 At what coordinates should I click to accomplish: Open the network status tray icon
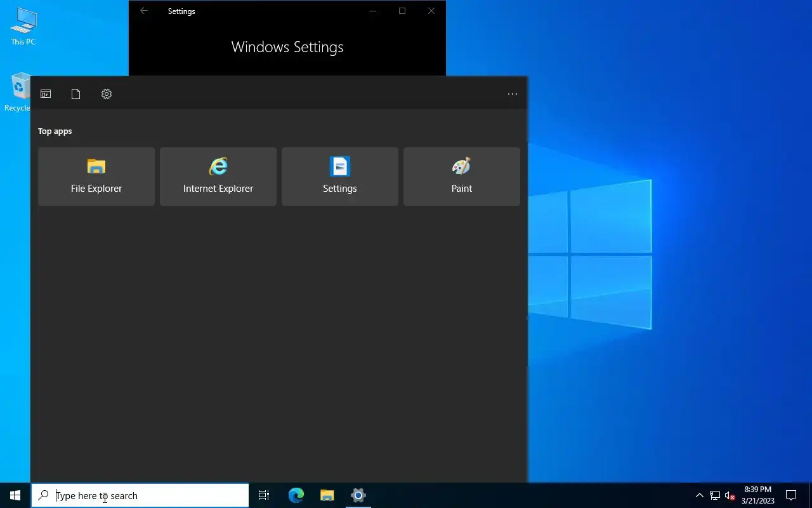tap(715, 495)
